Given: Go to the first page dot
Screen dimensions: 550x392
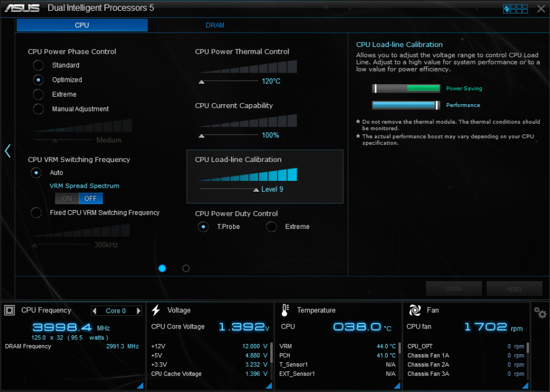Looking at the screenshot, I should pos(162,268).
